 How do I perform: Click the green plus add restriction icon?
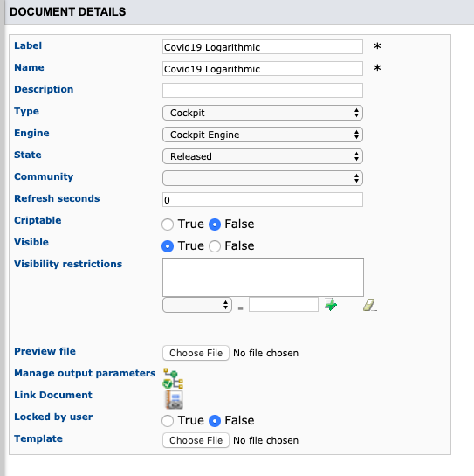click(x=331, y=305)
